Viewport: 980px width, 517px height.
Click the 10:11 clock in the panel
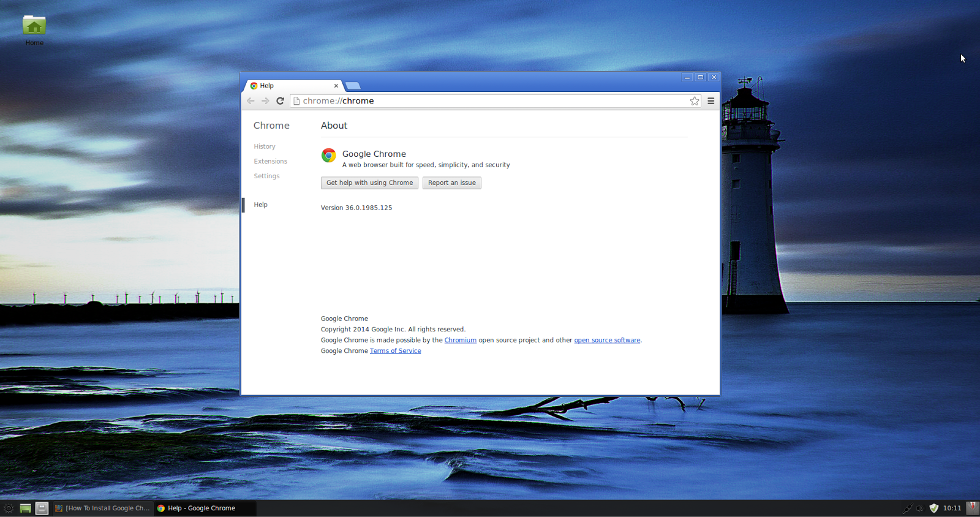(x=952, y=508)
